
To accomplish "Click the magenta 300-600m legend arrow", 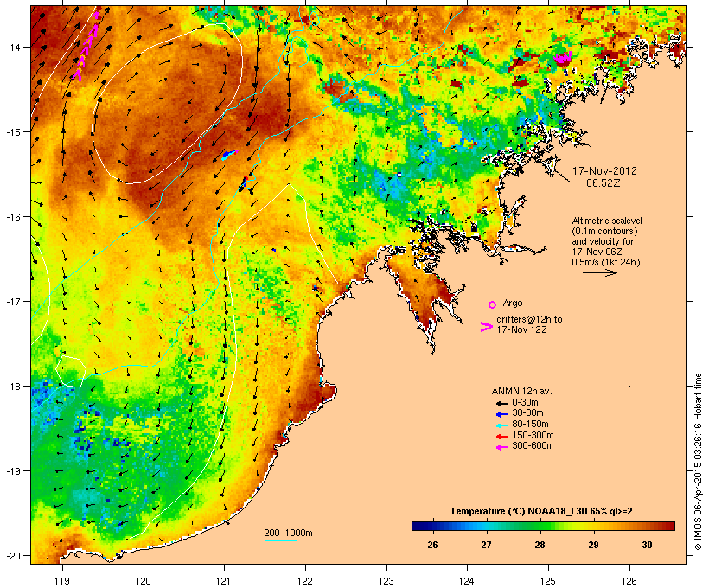I will (x=501, y=447).
